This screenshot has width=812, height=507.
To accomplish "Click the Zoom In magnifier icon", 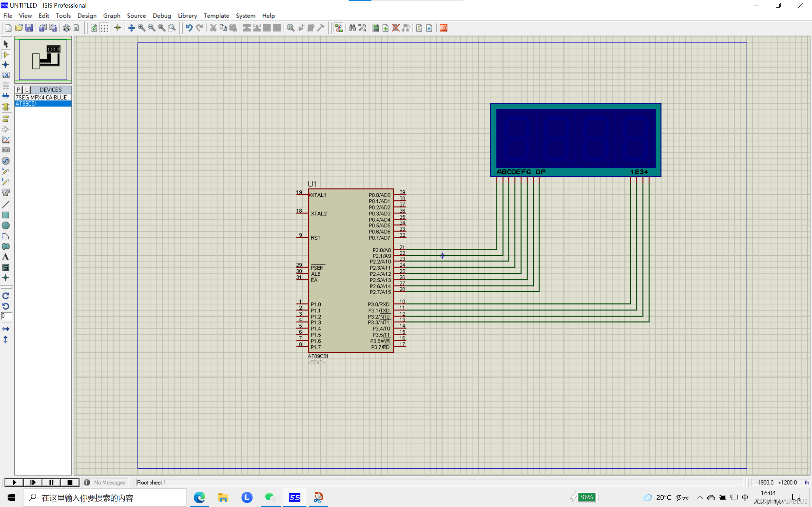I will 141,28.
